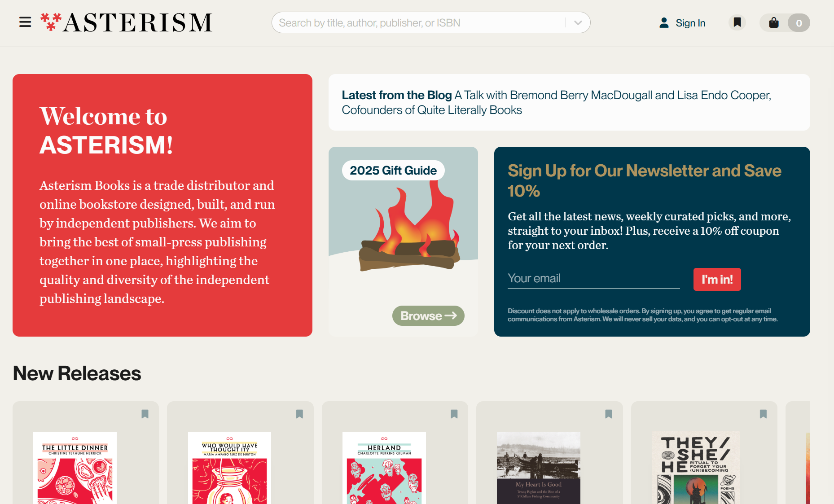
Task: Bookmark the They/She/He poems book
Action: coord(763,414)
